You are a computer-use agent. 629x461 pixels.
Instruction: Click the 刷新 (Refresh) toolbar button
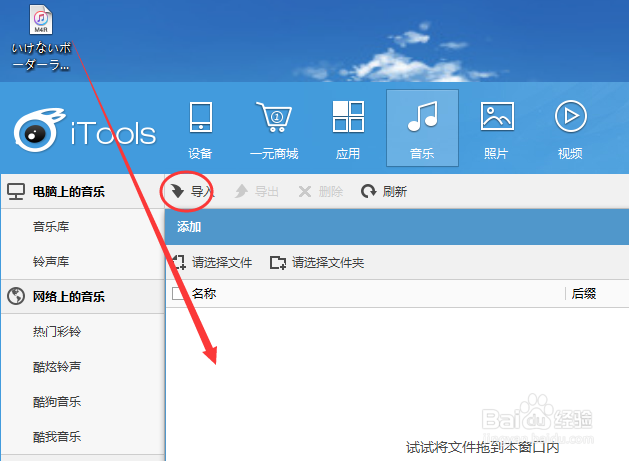(384, 191)
